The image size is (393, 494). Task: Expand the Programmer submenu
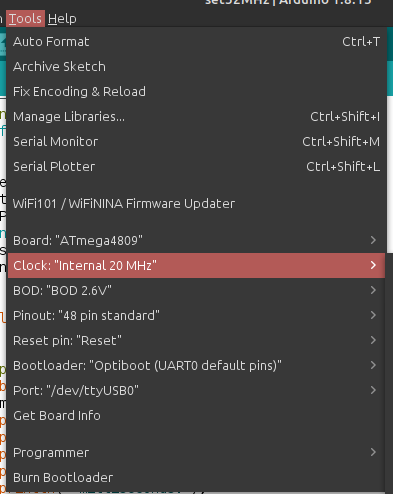pyautogui.click(x=196, y=453)
